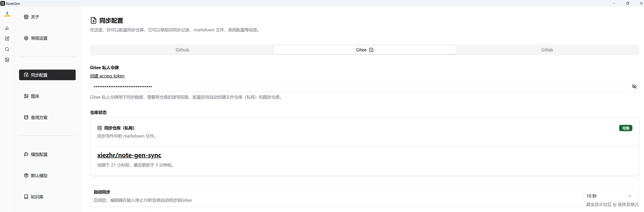The width and height of the screenshot is (644, 212).
Task: Select 常规设置 in settings sidebar
Action: 39,38
